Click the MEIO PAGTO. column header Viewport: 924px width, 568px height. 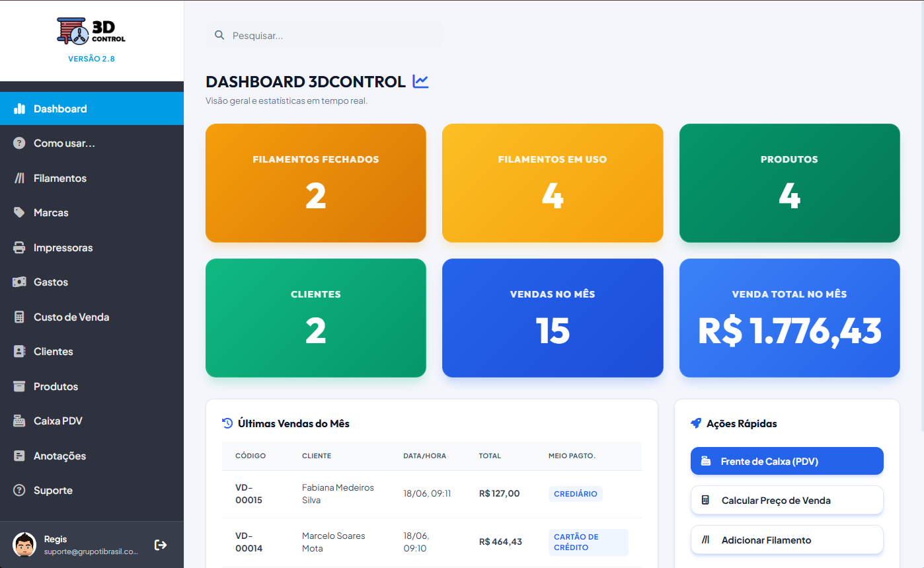tap(572, 456)
